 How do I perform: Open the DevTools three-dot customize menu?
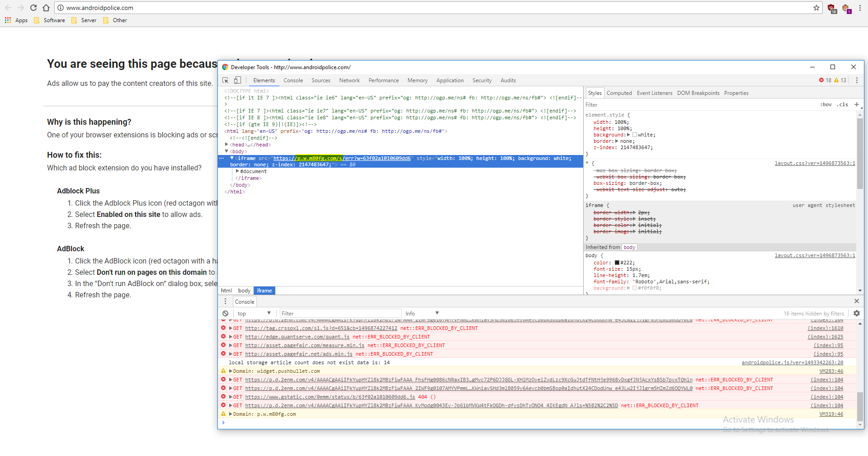pos(857,80)
